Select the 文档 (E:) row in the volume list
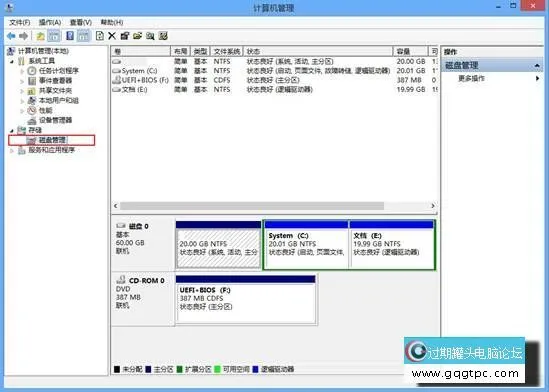 (x=274, y=90)
